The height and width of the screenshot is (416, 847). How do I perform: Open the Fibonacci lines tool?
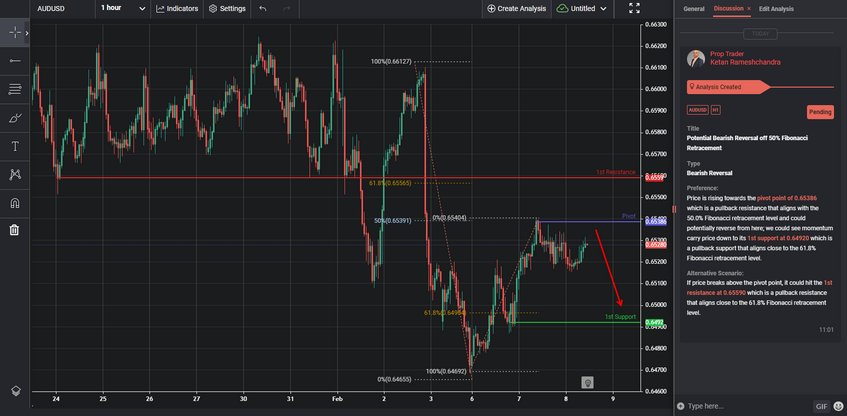click(15, 90)
